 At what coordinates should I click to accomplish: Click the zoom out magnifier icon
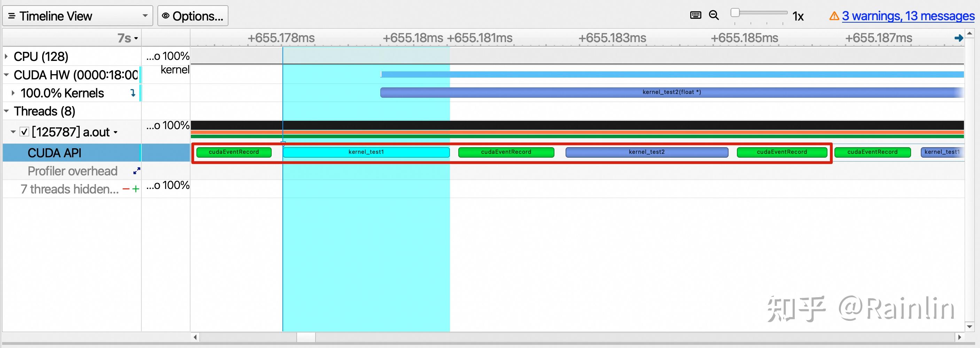click(714, 15)
